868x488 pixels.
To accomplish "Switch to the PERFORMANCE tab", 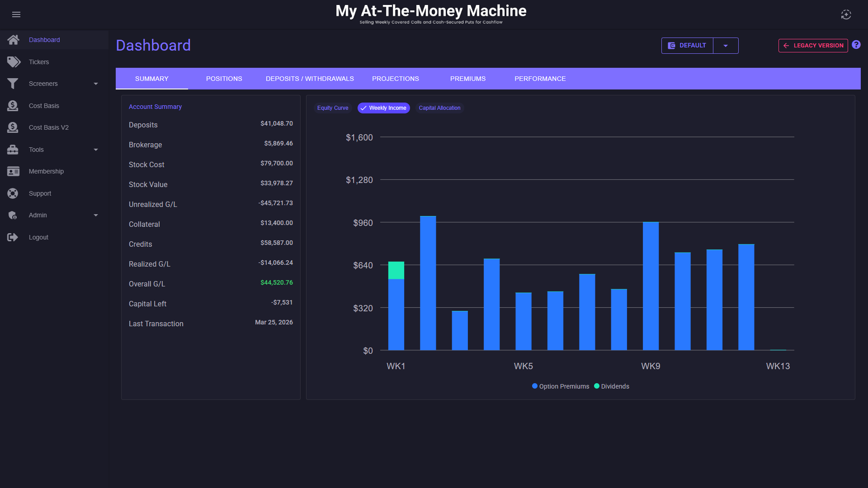I will 540,79.
